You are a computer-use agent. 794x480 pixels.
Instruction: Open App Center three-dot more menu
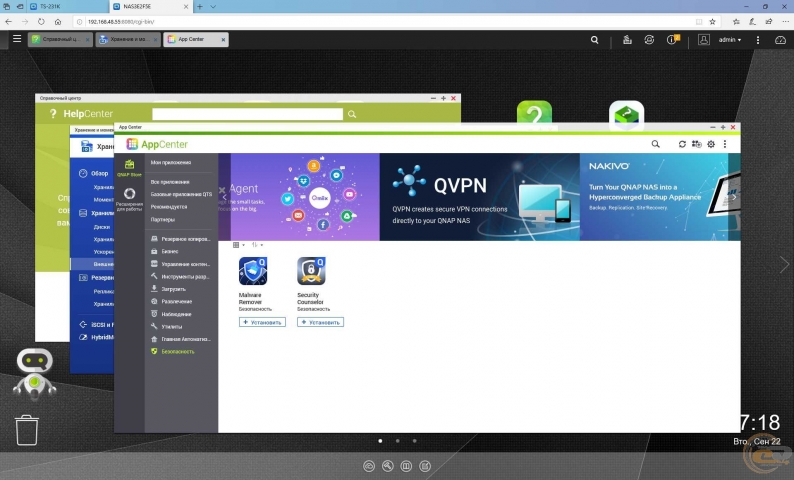click(725, 144)
